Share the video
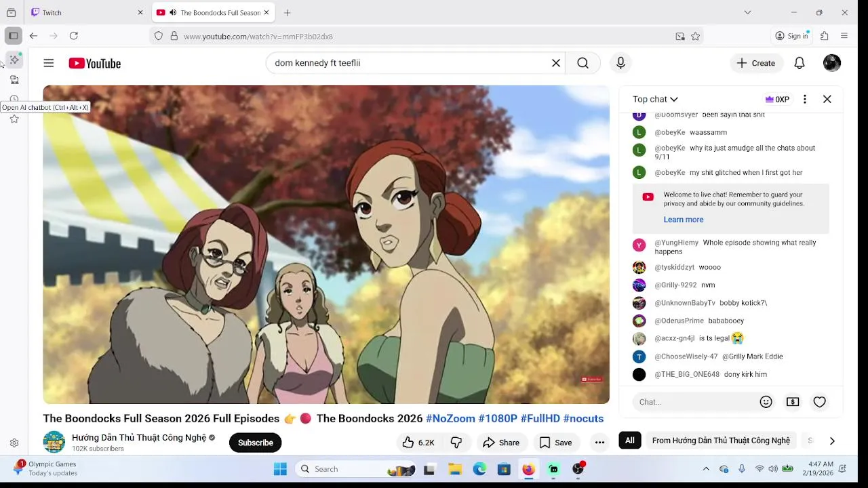 (x=500, y=443)
